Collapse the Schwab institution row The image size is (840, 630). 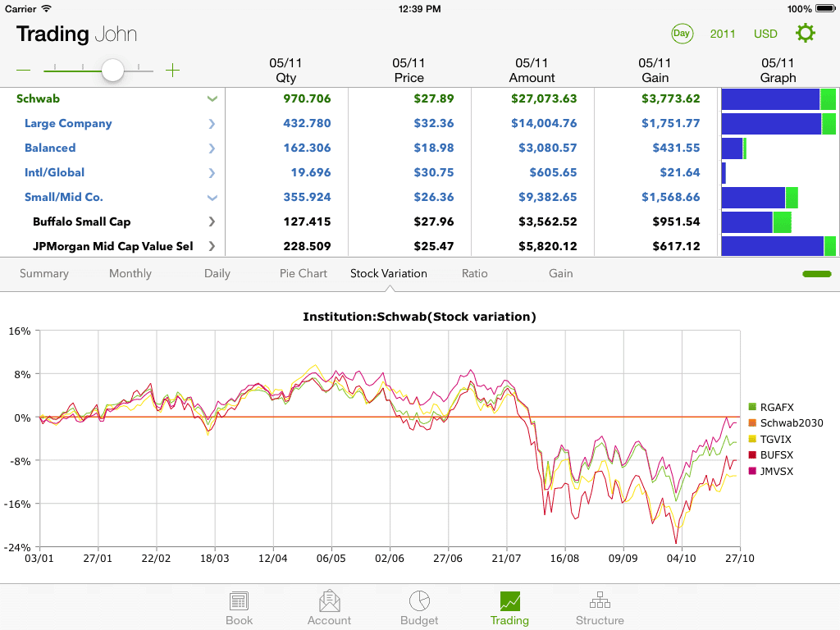212,99
